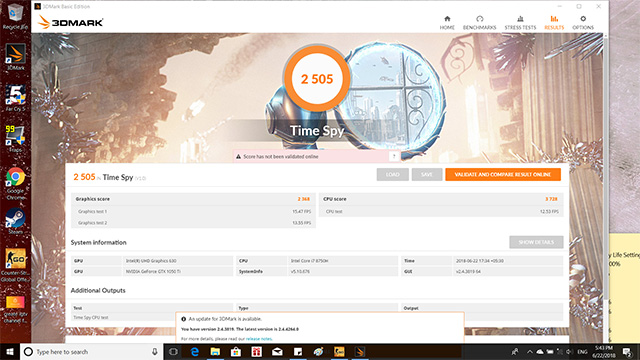
Task: Click the 3DMark logo in header
Action: tap(70, 22)
